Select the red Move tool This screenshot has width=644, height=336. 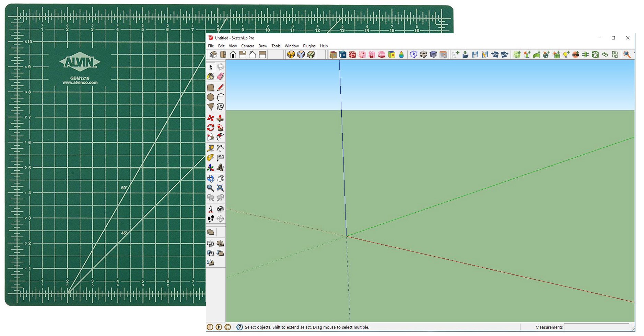211,118
